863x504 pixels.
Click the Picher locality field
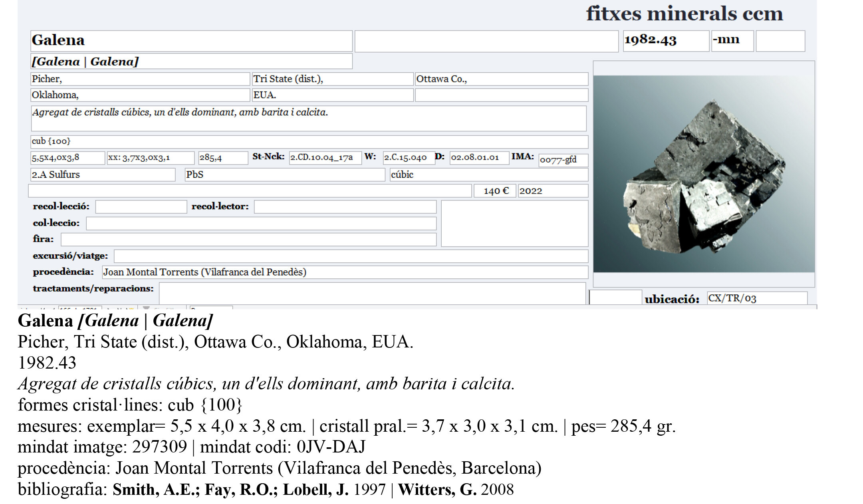(x=140, y=79)
